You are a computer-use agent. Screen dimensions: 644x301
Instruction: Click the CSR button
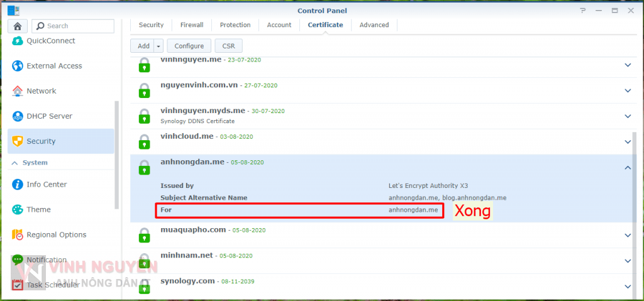tap(228, 46)
